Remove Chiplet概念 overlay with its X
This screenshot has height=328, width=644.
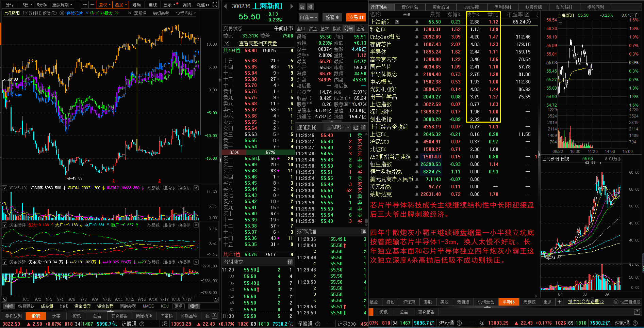(x=116, y=13)
